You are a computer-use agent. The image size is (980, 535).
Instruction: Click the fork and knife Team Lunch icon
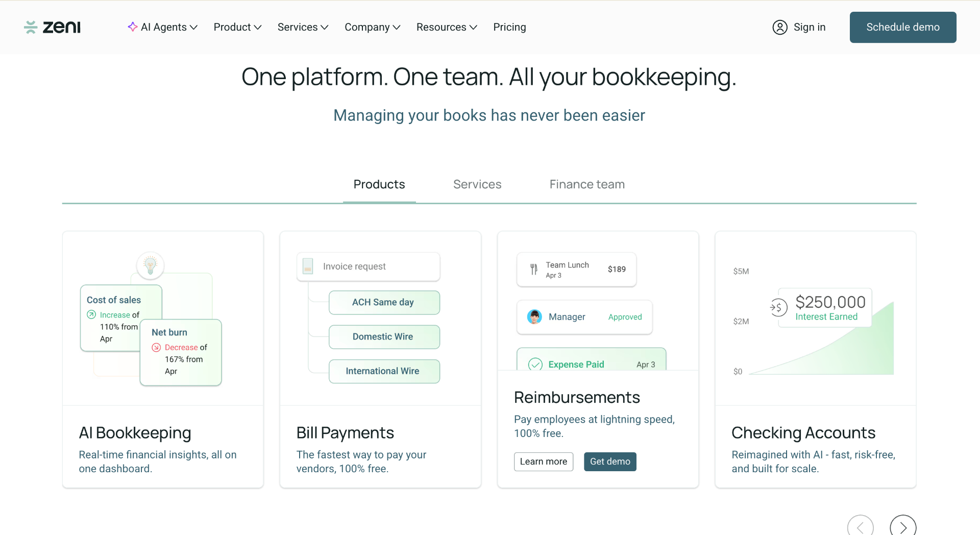[x=534, y=269]
